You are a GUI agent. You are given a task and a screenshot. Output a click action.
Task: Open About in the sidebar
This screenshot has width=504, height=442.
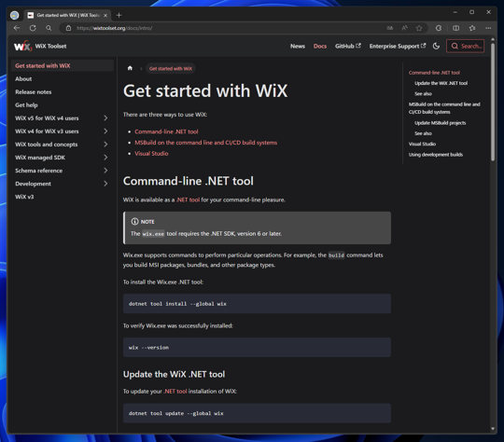(x=23, y=78)
